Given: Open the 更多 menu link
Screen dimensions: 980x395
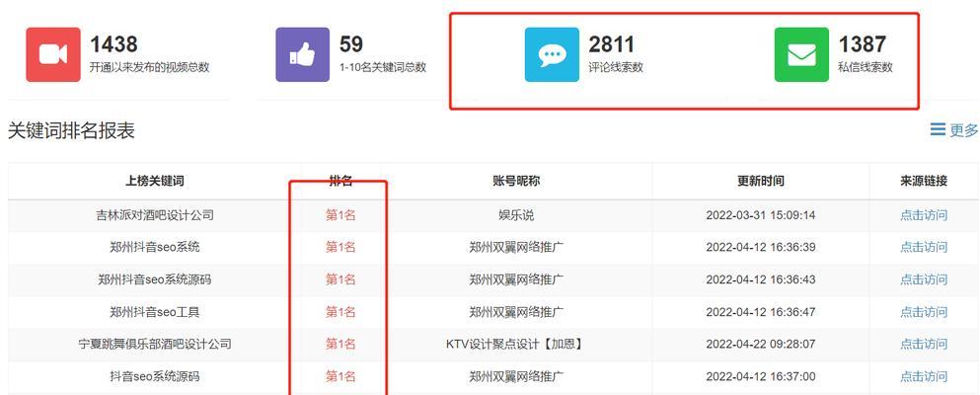Looking at the screenshot, I should (953, 130).
